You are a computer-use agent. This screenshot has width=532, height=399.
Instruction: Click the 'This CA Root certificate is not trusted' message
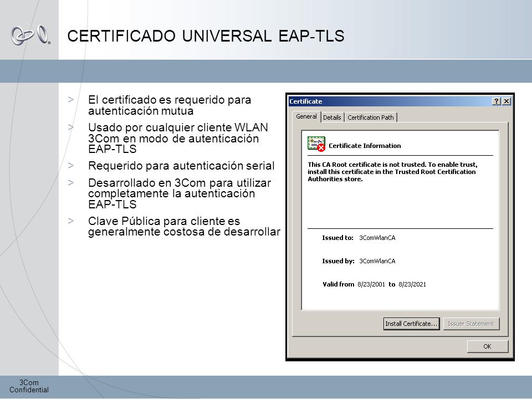point(392,172)
